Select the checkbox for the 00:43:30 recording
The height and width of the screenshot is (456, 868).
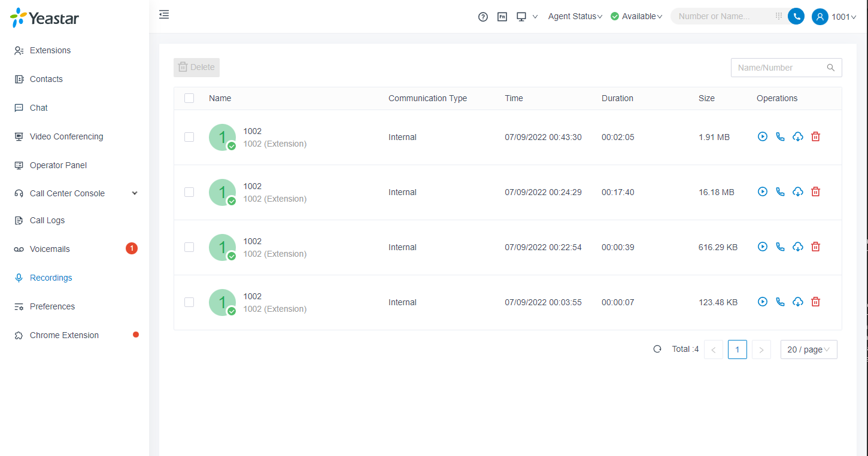189,137
